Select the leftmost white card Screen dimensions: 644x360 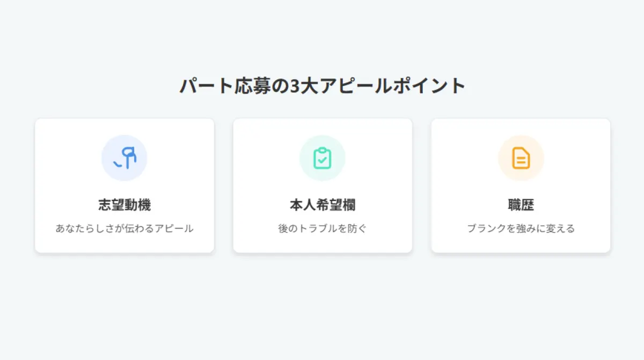[125, 185]
